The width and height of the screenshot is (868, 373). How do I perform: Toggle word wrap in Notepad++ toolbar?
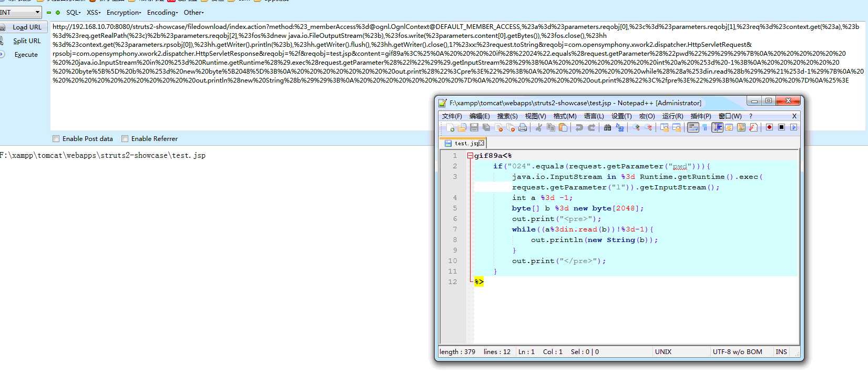(693, 127)
